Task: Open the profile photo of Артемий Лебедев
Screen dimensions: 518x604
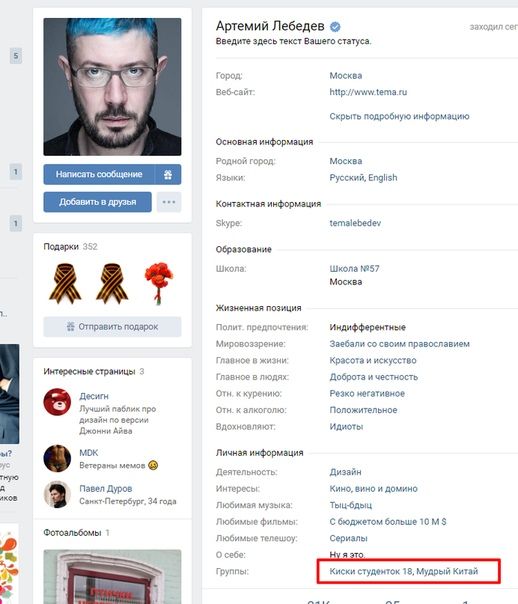Action: point(112,87)
